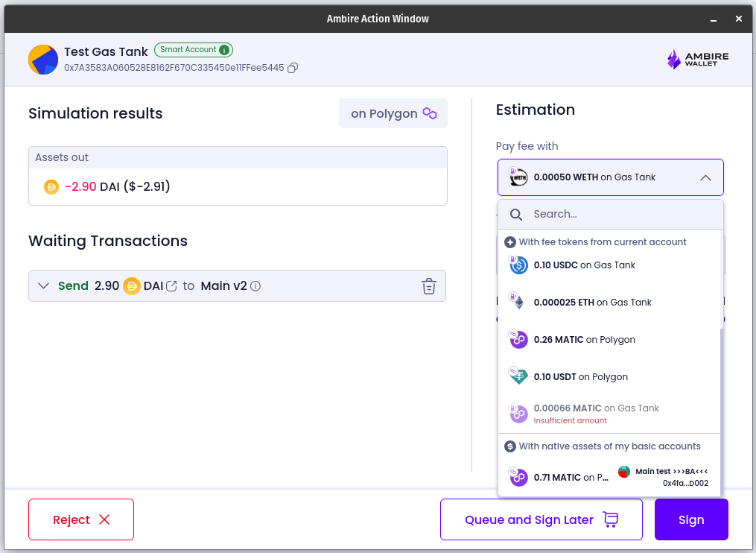This screenshot has height=553, width=756.
Task: Choose 0.10 USDT on Polygon fee option
Action: 609,377
